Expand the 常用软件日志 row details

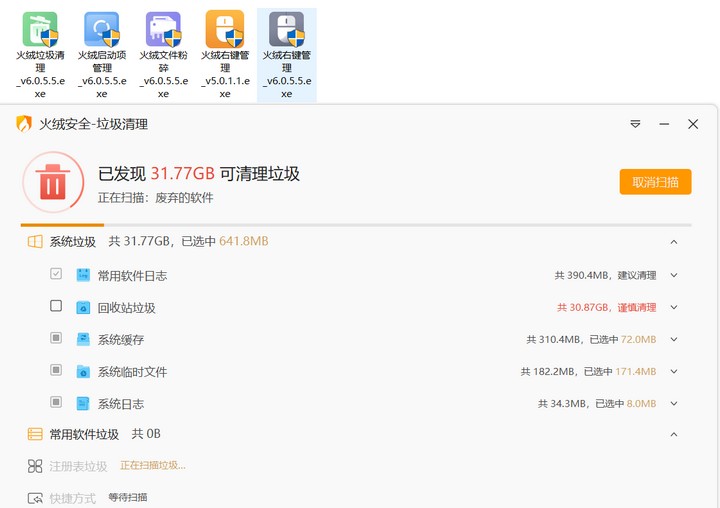click(674, 275)
